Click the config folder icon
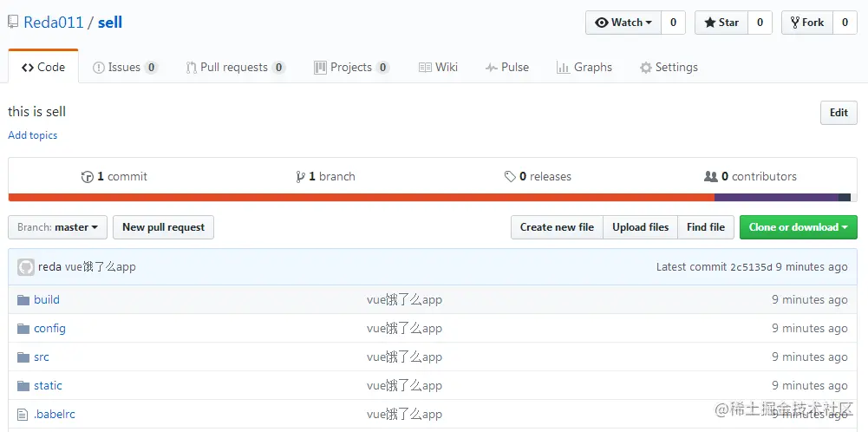This screenshot has height=432, width=868. pos(23,329)
